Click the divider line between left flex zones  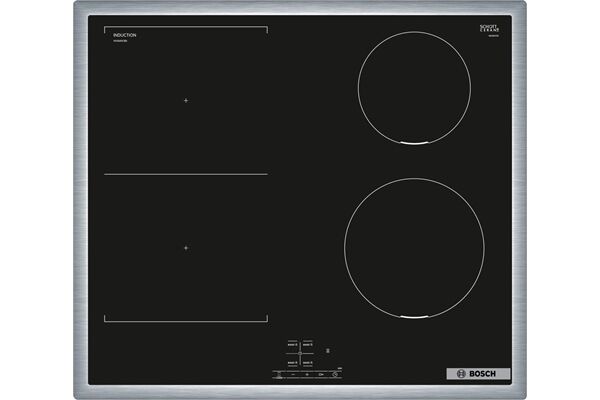click(x=186, y=174)
